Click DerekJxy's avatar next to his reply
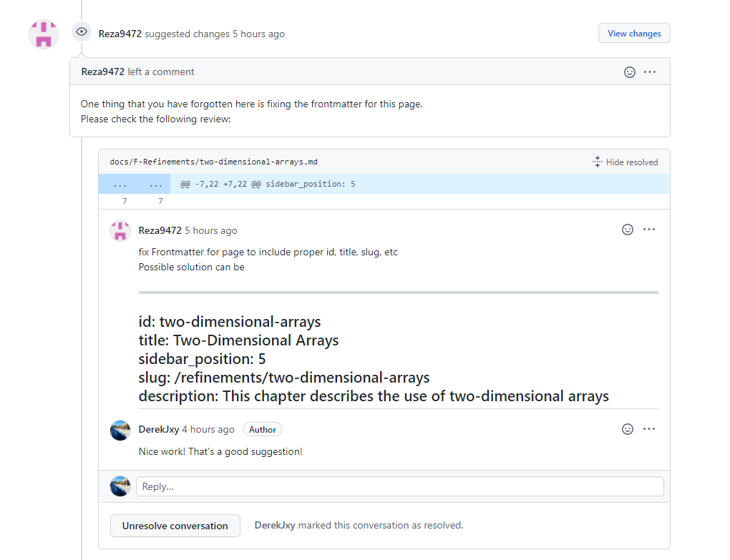The width and height of the screenshot is (730, 560). [x=120, y=431]
